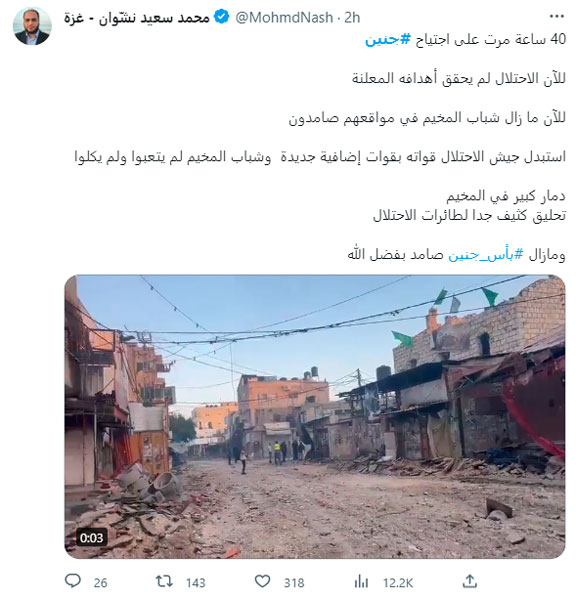Open the #بأس_جنين hashtag link

click(486, 254)
